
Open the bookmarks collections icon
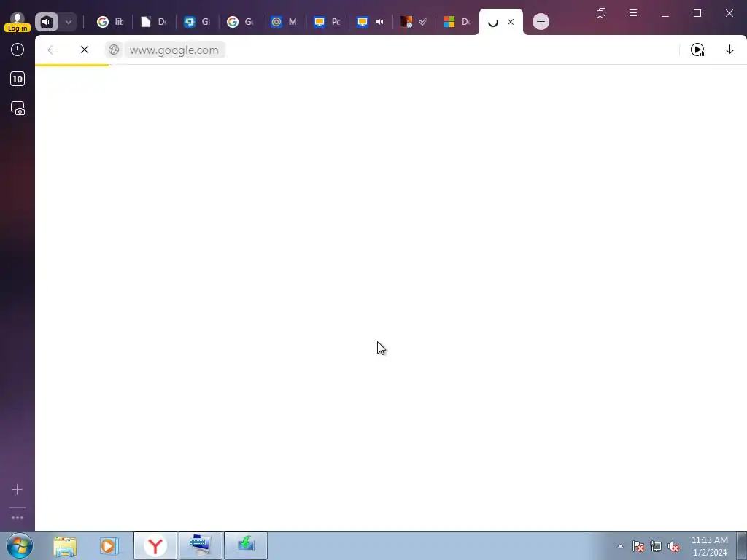pos(601,13)
